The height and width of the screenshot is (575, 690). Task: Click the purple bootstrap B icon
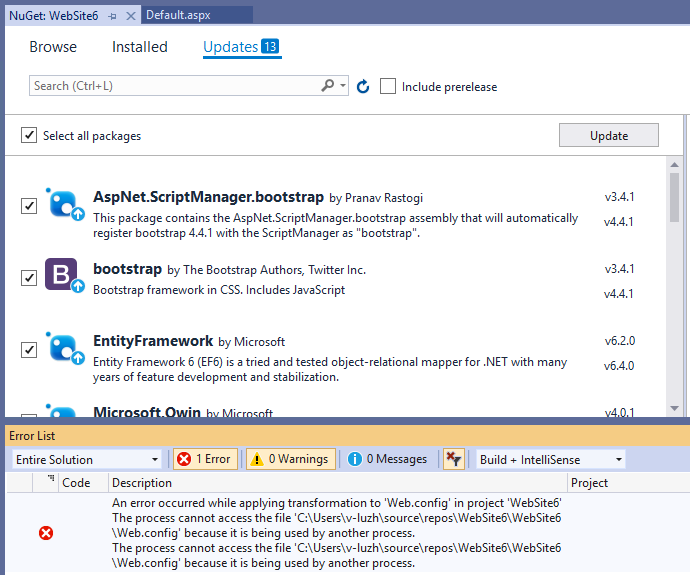(64, 275)
